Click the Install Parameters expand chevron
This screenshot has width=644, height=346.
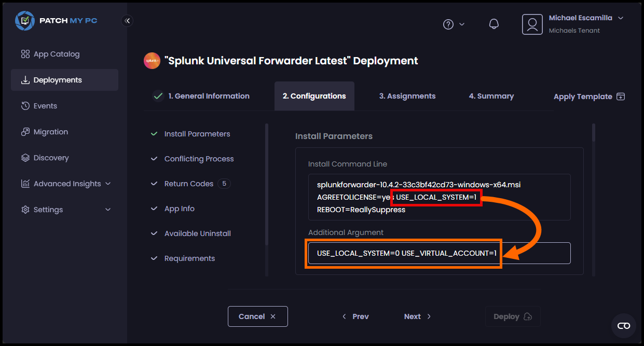154,134
